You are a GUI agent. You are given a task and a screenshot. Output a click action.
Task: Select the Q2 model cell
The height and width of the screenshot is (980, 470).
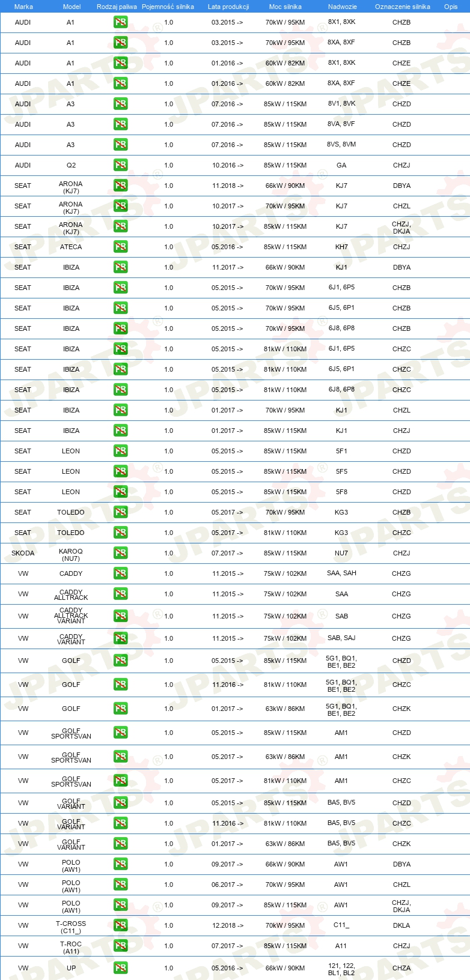tap(71, 165)
